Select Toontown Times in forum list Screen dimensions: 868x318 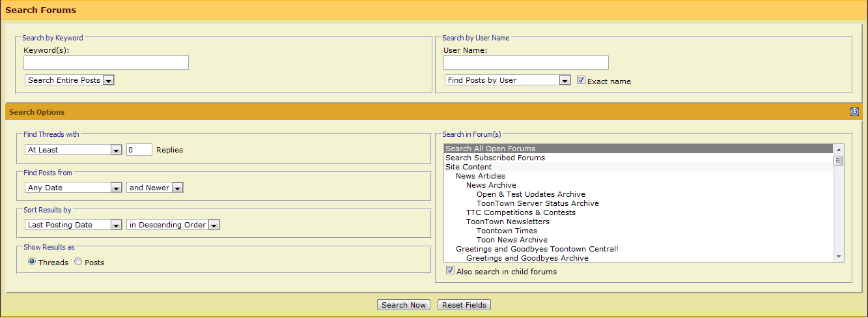638,231
